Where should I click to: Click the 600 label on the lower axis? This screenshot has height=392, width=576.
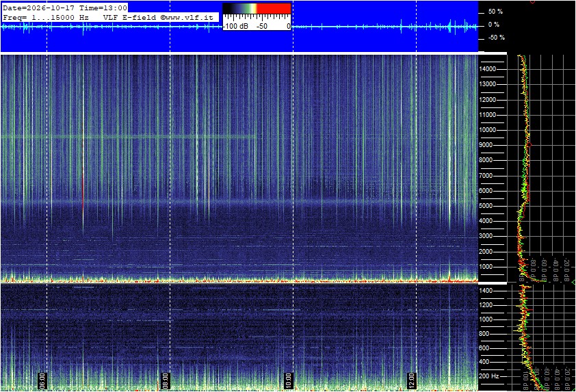484,348
